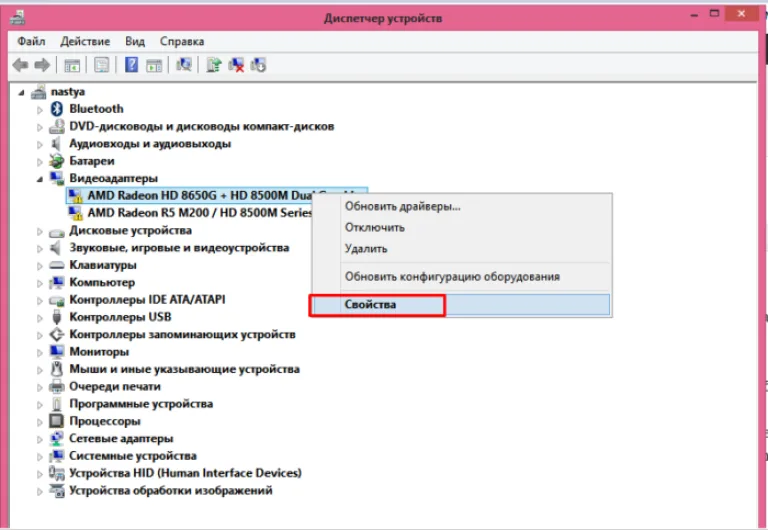Click the Disable device toolbar icon with down arrow
This screenshot has width=768, height=530.
tap(258, 65)
